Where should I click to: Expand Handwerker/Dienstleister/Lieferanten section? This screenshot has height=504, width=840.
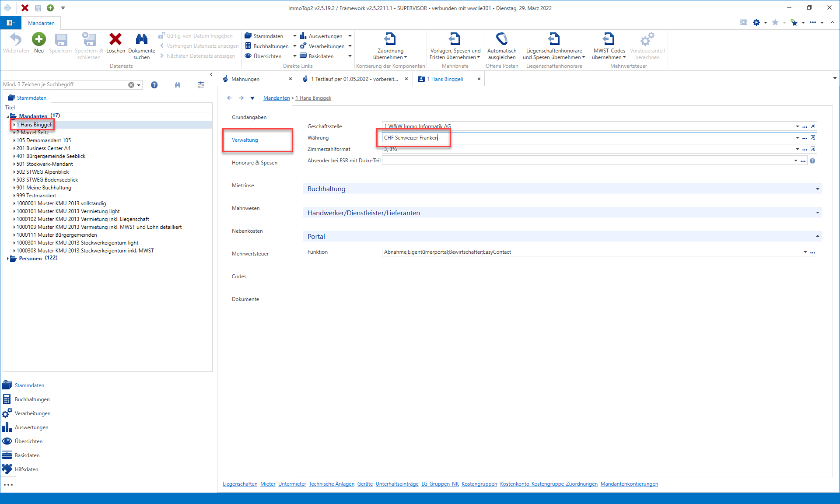817,213
